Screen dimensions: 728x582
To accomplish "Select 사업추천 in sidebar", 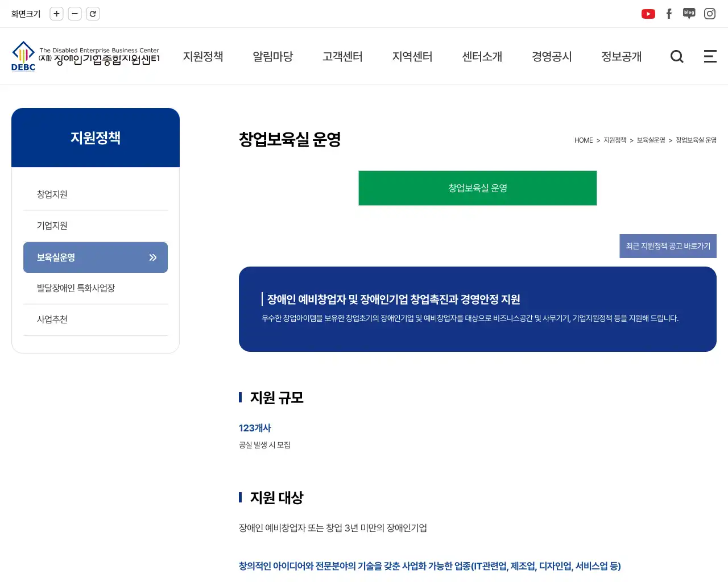I will tap(96, 319).
